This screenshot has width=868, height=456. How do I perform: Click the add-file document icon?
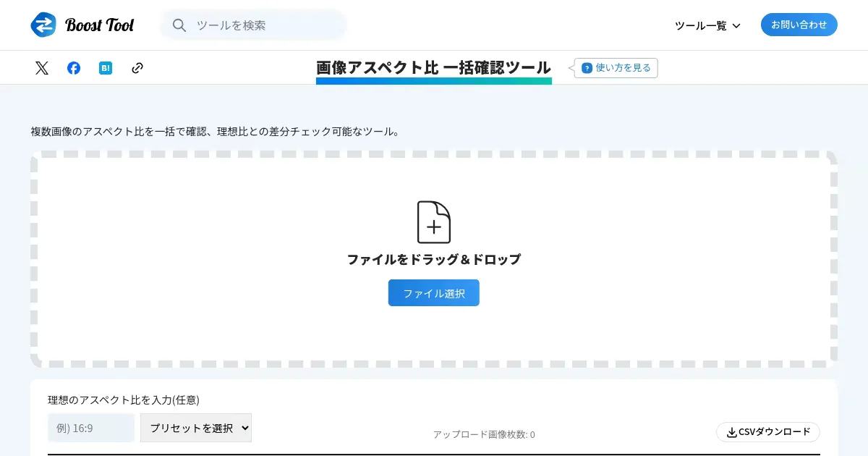434,222
